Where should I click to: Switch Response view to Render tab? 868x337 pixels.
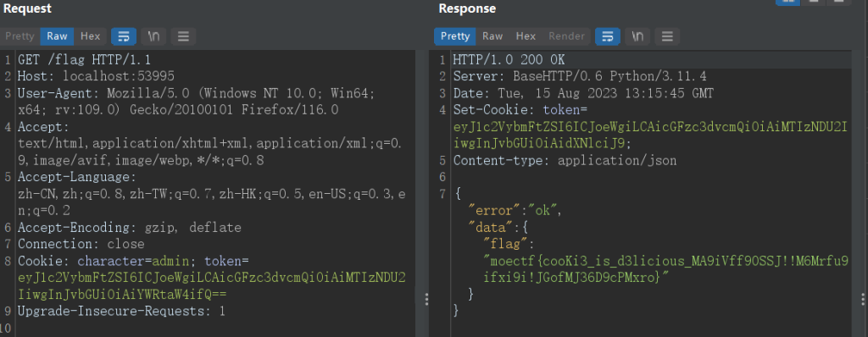pyautogui.click(x=566, y=36)
